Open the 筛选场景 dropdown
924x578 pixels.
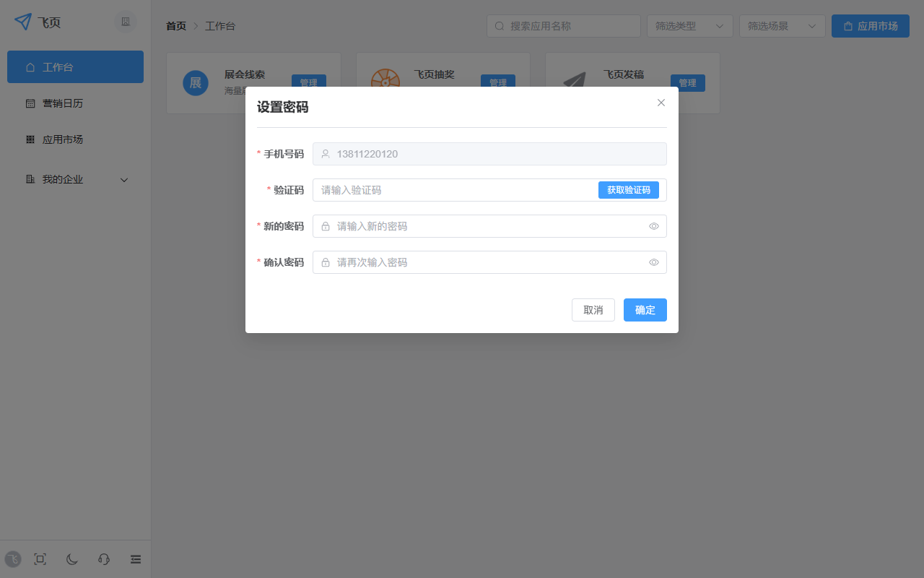(782, 25)
